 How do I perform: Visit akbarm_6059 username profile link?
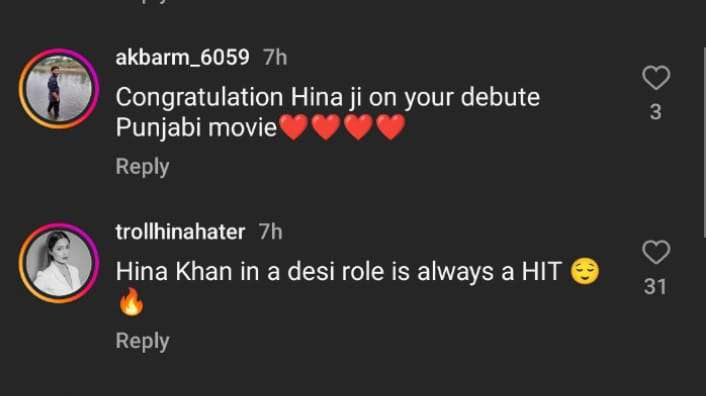(x=182, y=57)
